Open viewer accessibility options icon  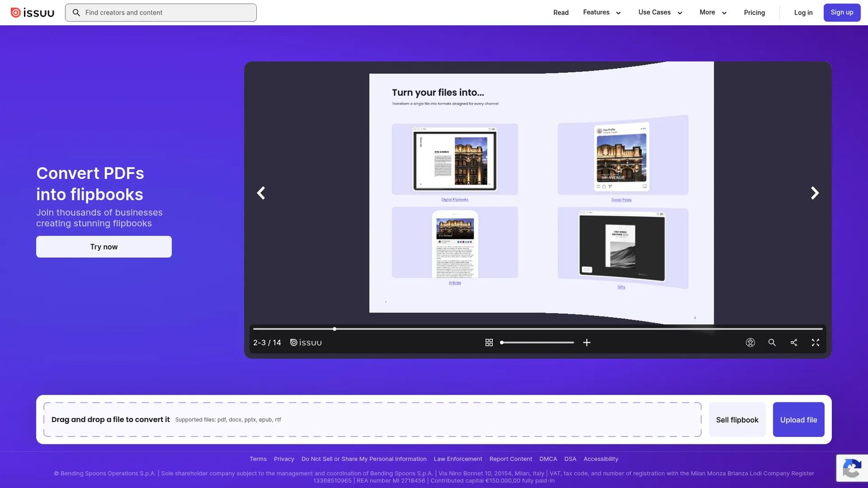(x=750, y=342)
